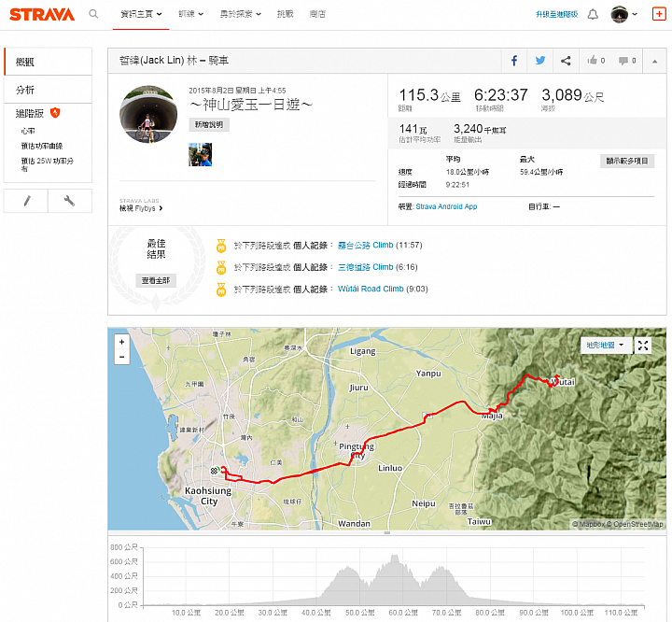Viewport: 672px width, 622px height.
Task: Click the search magnifier icon
Action: 93,14
